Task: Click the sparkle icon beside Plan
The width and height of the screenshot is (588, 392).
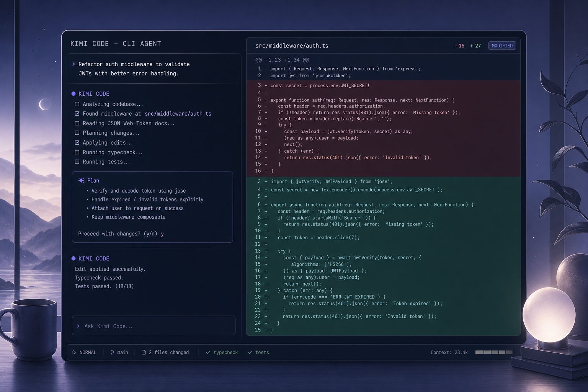Action: [81, 180]
